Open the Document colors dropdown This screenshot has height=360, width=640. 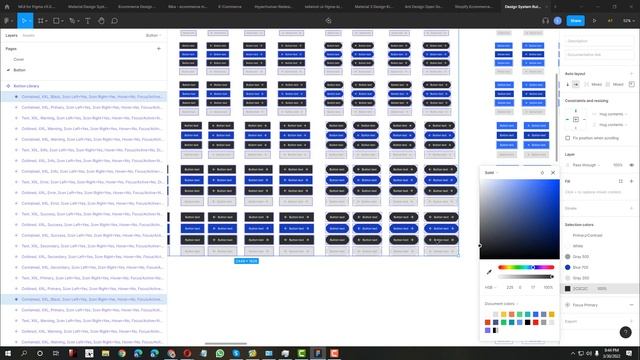(501, 304)
